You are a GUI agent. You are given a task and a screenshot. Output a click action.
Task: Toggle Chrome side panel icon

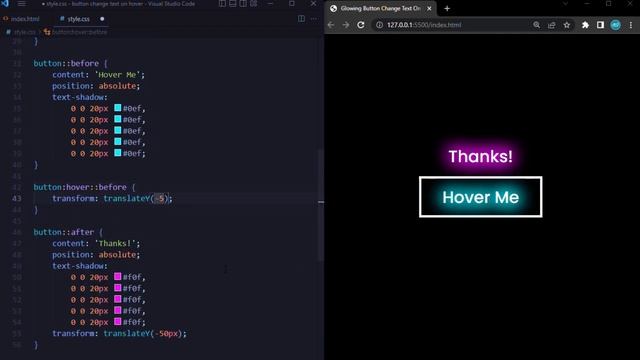click(x=600, y=25)
